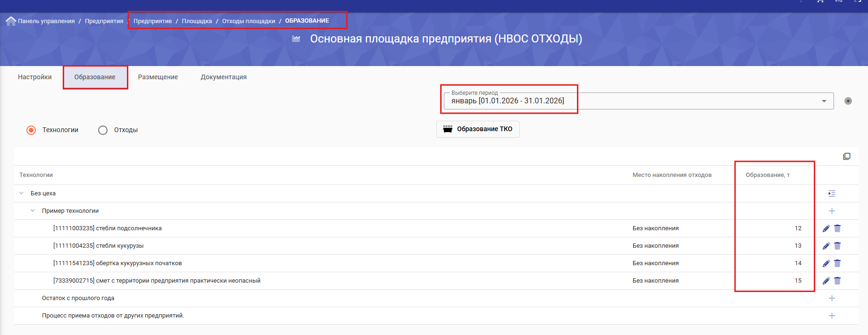
Task: Click Остаток с прошлого года row label
Action: 78,298
